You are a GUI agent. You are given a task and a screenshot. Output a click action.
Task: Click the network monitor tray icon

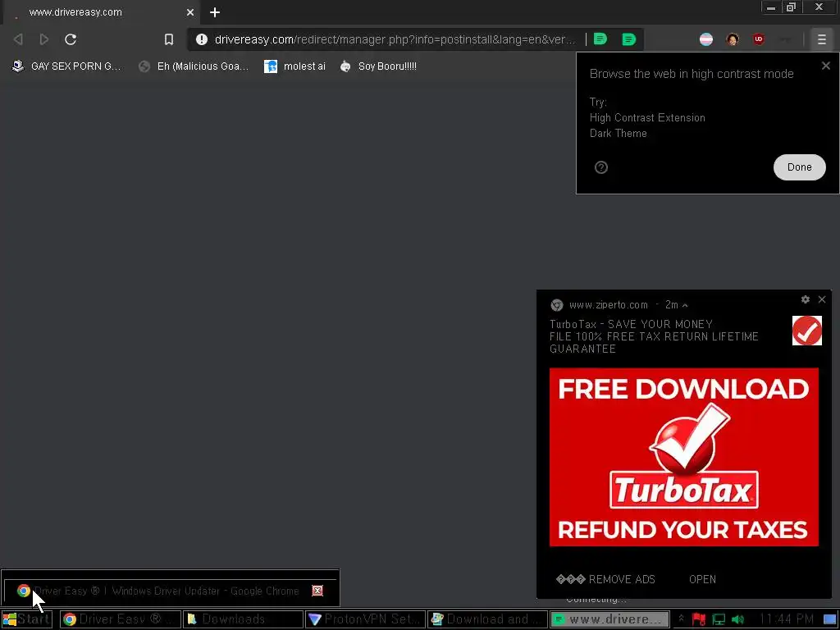719,620
